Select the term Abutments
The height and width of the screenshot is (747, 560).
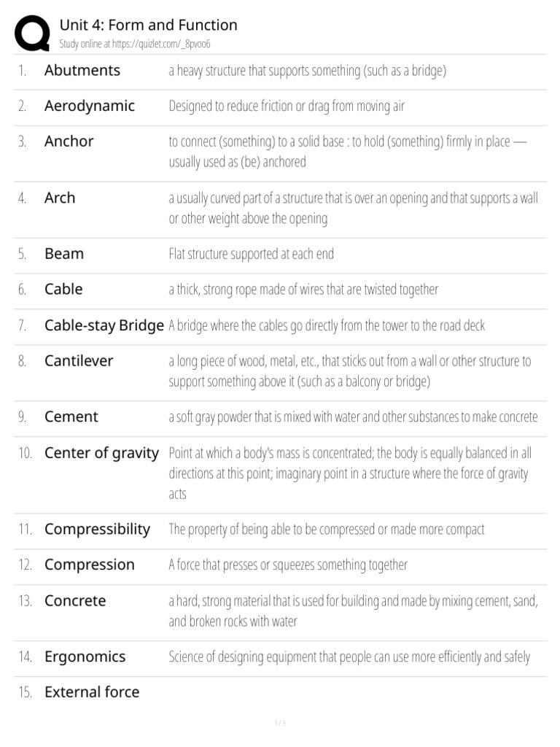point(82,71)
